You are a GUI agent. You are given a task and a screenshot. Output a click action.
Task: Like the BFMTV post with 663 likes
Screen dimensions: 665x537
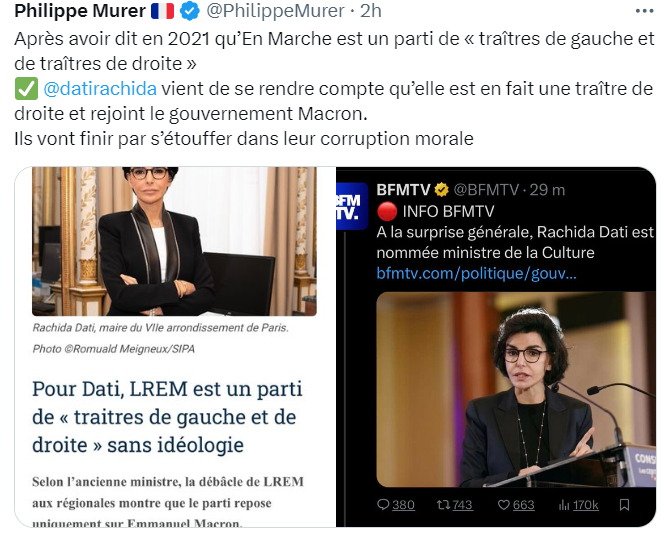(503, 505)
